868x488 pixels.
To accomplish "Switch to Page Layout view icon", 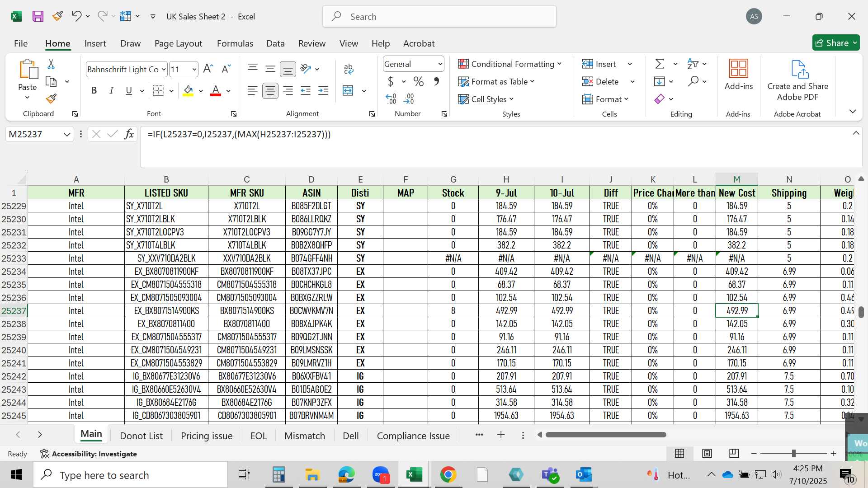I will (x=707, y=453).
